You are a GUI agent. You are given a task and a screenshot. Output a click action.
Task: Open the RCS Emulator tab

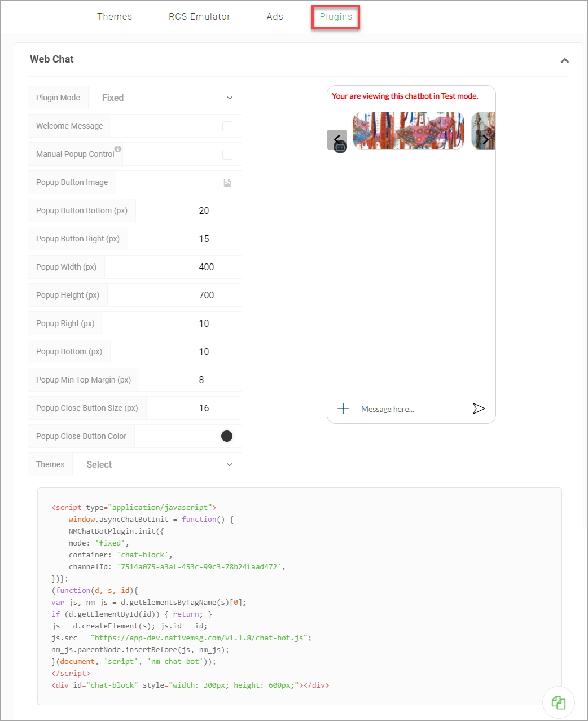(x=199, y=16)
